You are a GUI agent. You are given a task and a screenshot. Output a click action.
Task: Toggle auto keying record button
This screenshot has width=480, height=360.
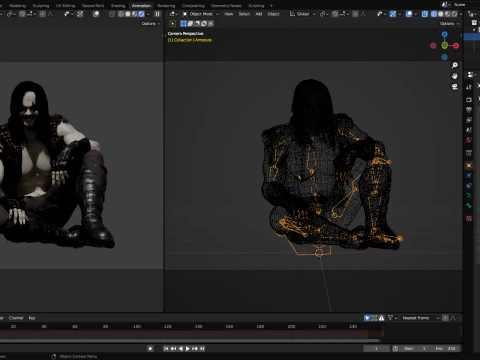click(150, 348)
